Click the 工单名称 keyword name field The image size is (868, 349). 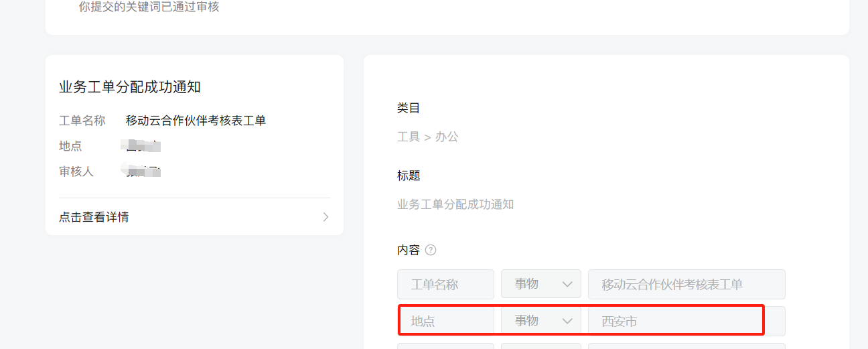click(x=445, y=284)
